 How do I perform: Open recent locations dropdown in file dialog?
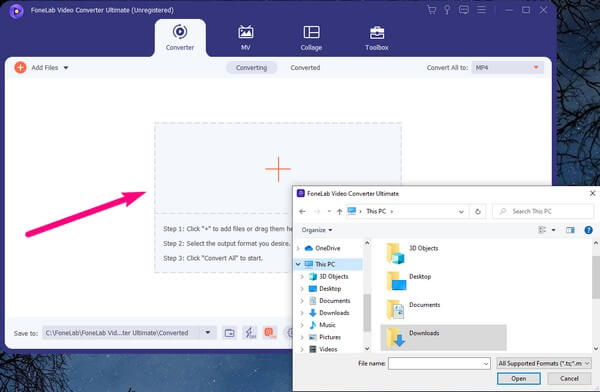329,211
